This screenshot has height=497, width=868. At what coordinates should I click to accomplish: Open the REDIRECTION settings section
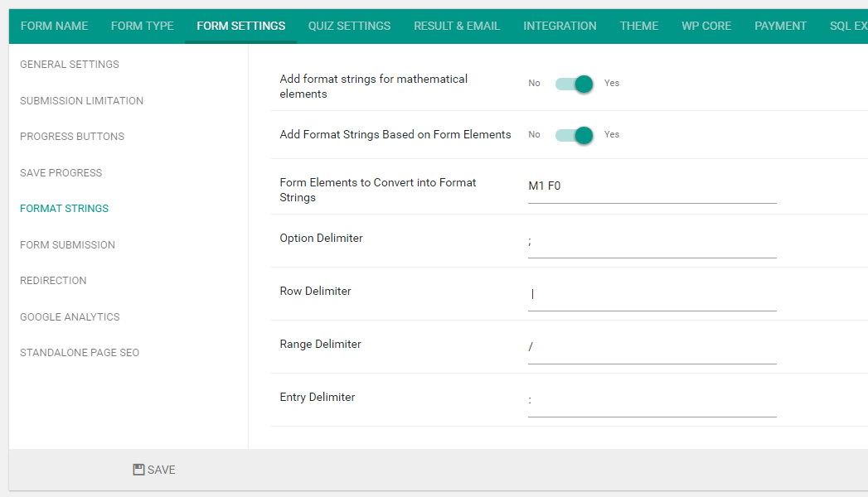53,280
